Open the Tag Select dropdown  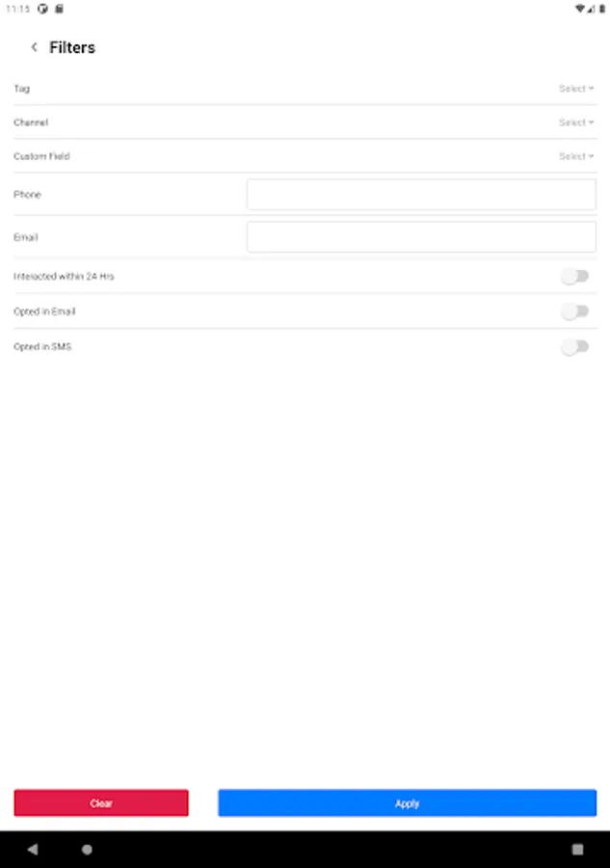[x=576, y=89]
